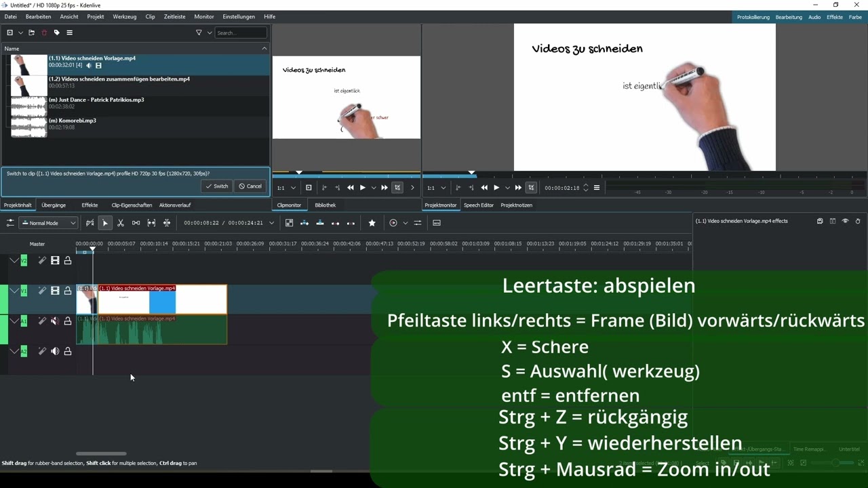Rewind playback in the Project Monitor

pyautogui.click(x=484, y=188)
